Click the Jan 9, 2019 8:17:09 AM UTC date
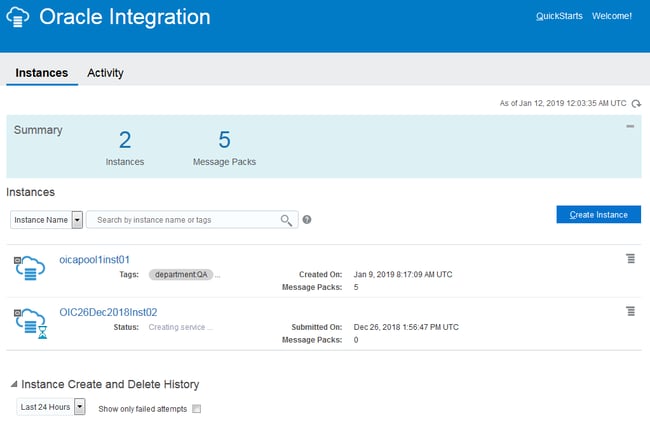Screen dimensions: 650x425 pos(403,274)
